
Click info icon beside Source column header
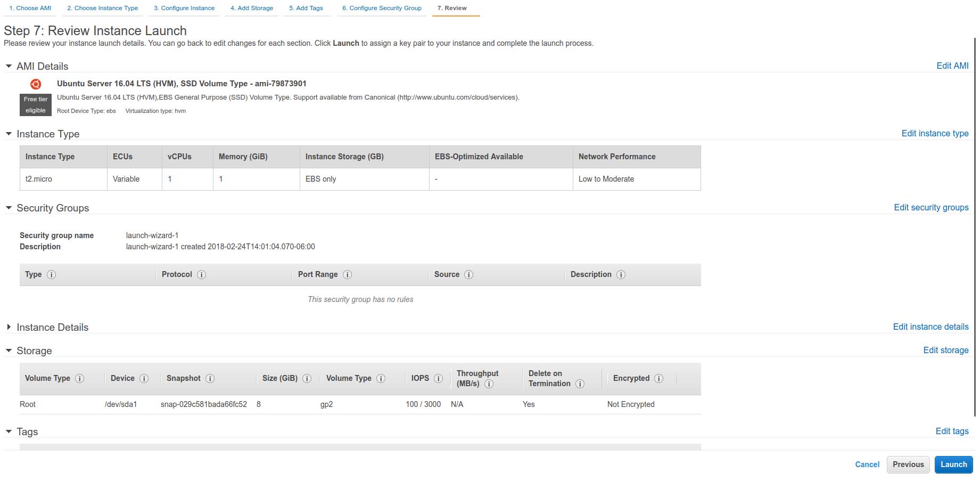[x=469, y=275]
